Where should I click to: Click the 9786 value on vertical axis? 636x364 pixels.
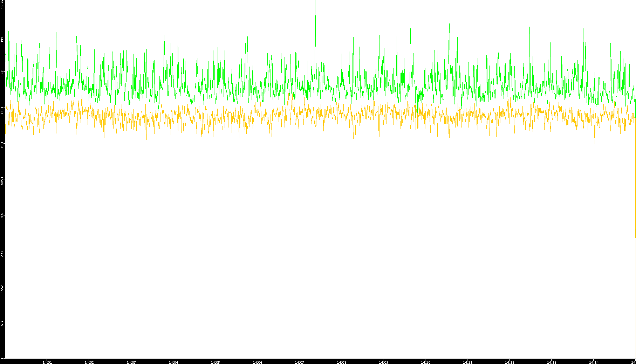click(x=2, y=4)
